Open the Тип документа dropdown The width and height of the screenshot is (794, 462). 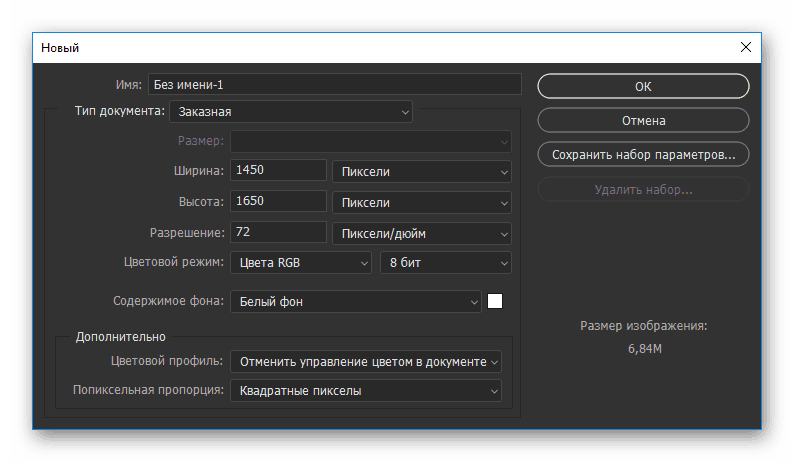pos(291,112)
